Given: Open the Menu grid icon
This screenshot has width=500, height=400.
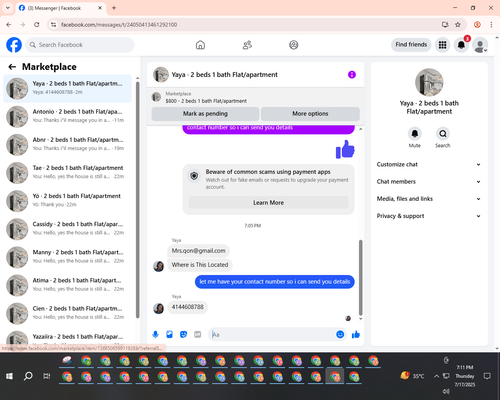Looking at the screenshot, I should (x=442, y=45).
